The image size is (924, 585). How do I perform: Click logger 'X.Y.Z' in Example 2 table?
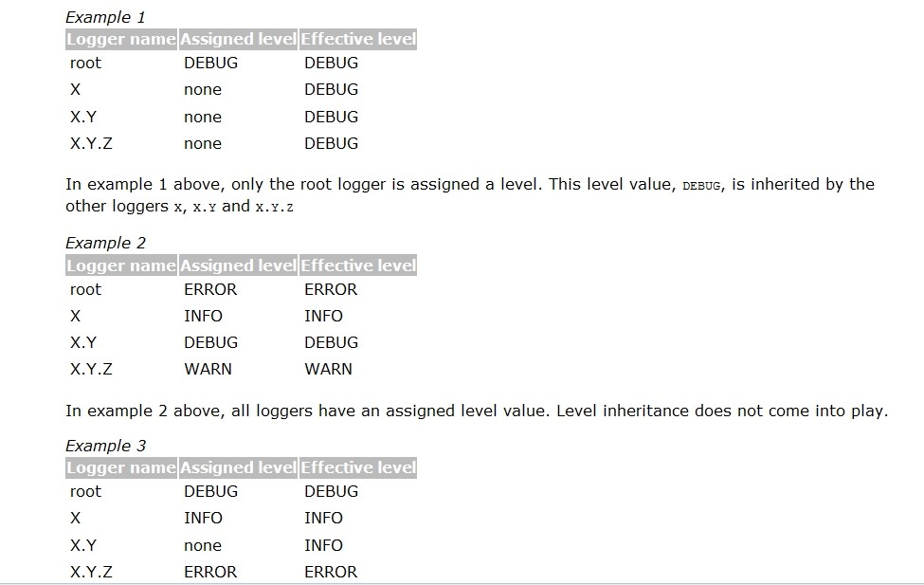click(x=91, y=369)
